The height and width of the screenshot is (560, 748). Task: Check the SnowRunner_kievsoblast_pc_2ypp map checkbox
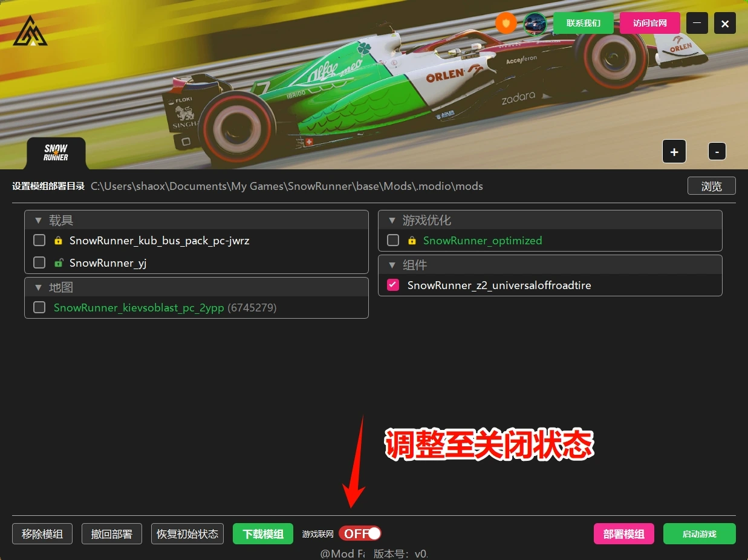39,307
